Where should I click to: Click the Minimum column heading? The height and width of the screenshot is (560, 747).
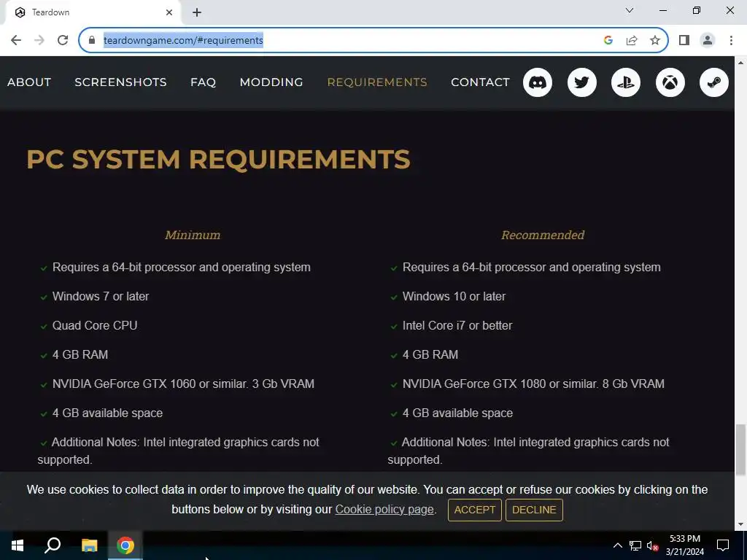click(x=193, y=235)
